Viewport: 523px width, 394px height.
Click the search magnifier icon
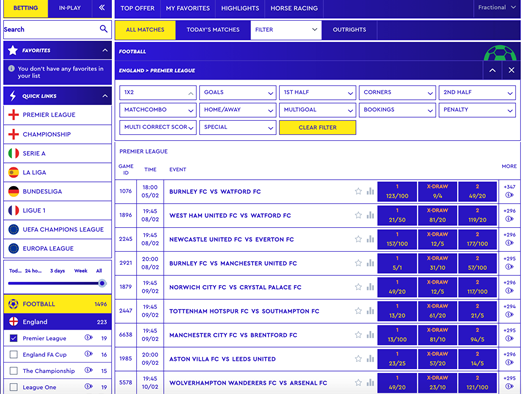pyautogui.click(x=103, y=29)
